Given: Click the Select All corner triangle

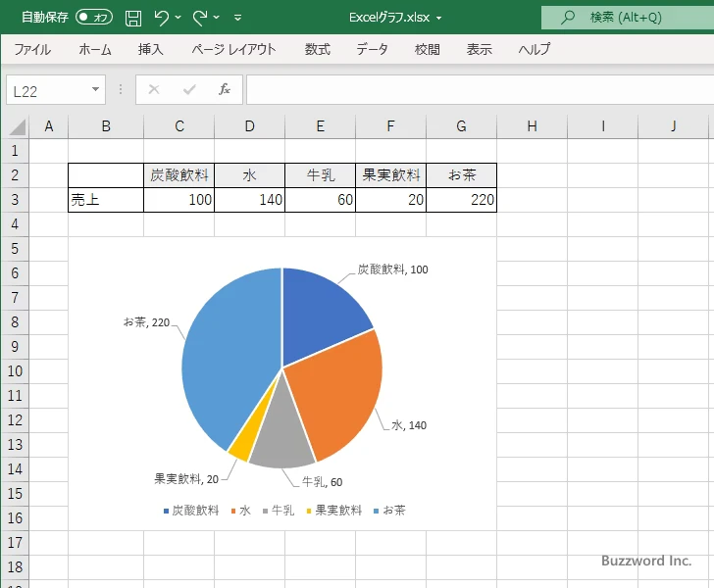Looking at the screenshot, I should click(x=17, y=127).
